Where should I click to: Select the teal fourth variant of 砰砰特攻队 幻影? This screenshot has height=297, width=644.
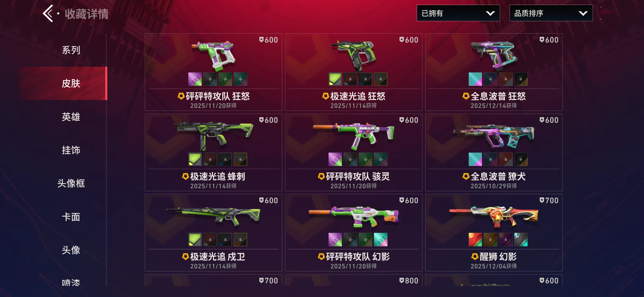pyautogui.click(x=381, y=239)
